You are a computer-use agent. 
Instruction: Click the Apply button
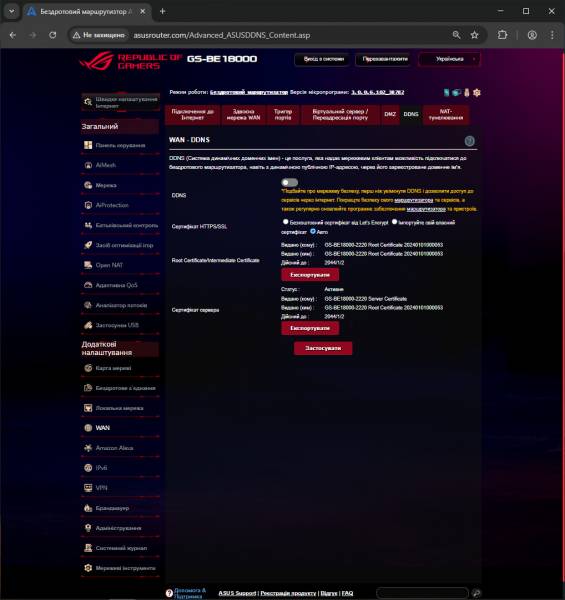coord(323,348)
